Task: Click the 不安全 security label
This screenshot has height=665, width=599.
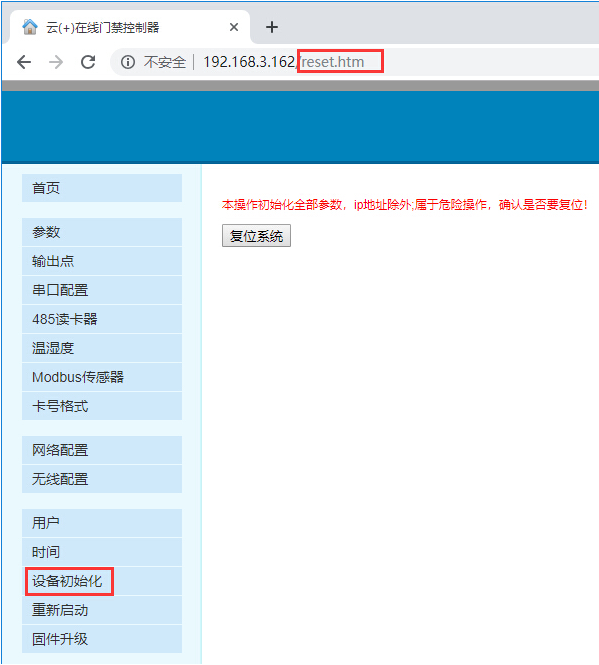Action: tap(165, 62)
